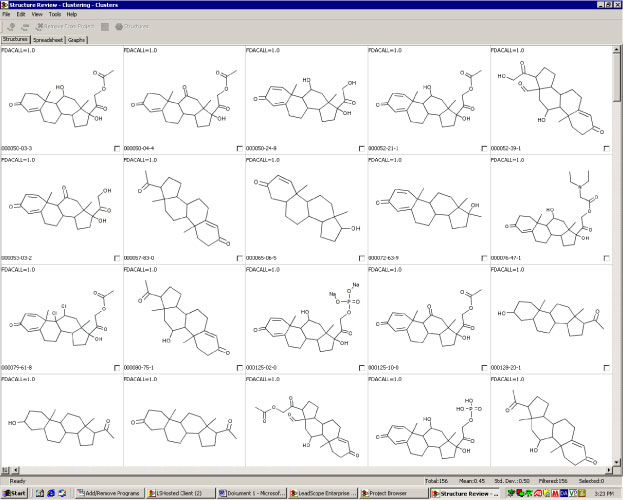Open LeadScope Enterprise from the taskbar
This screenshot has height=500, width=623.
pos(321,493)
